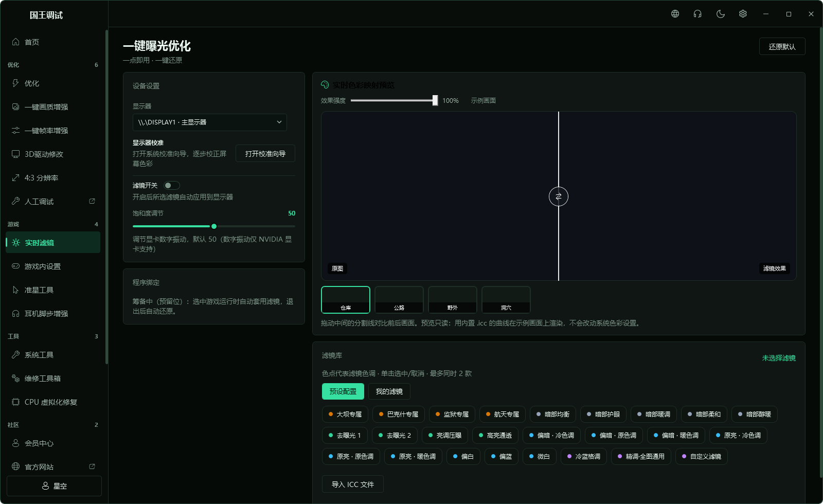Open 维修工具箱 in the sidebar
This screenshot has width=823, height=504.
click(53, 379)
